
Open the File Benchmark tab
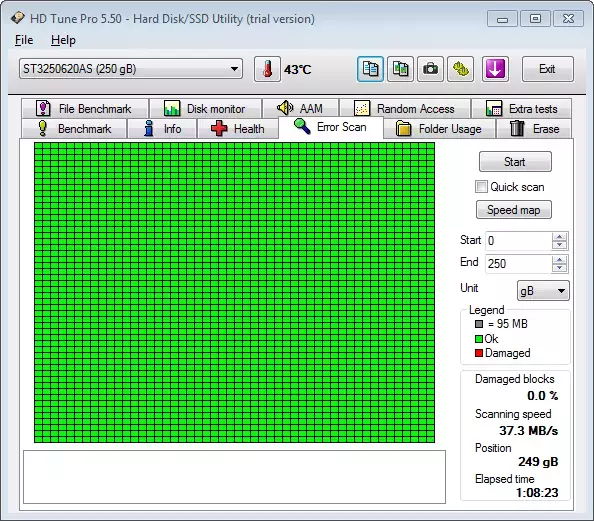click(x=85, y=109)
